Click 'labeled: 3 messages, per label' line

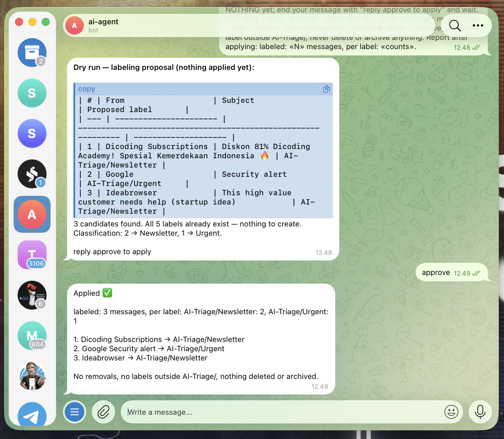pos(201,316)
